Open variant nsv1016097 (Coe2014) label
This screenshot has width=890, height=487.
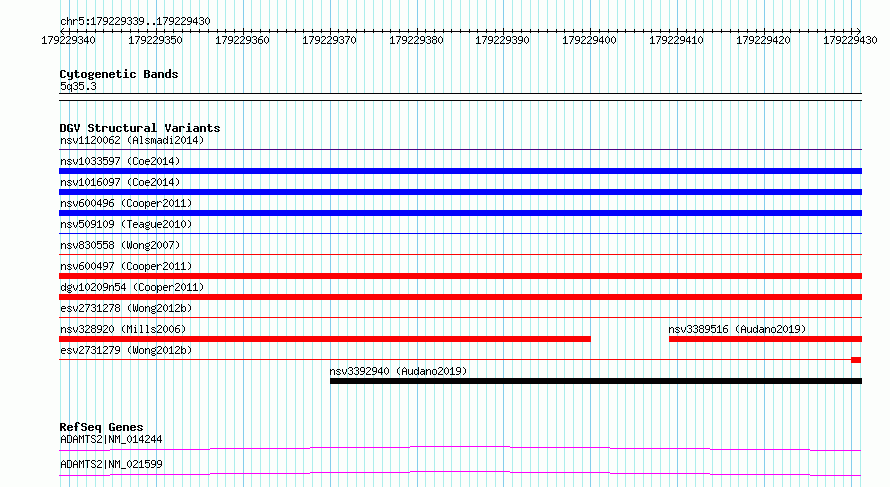(x=120, y=182)
